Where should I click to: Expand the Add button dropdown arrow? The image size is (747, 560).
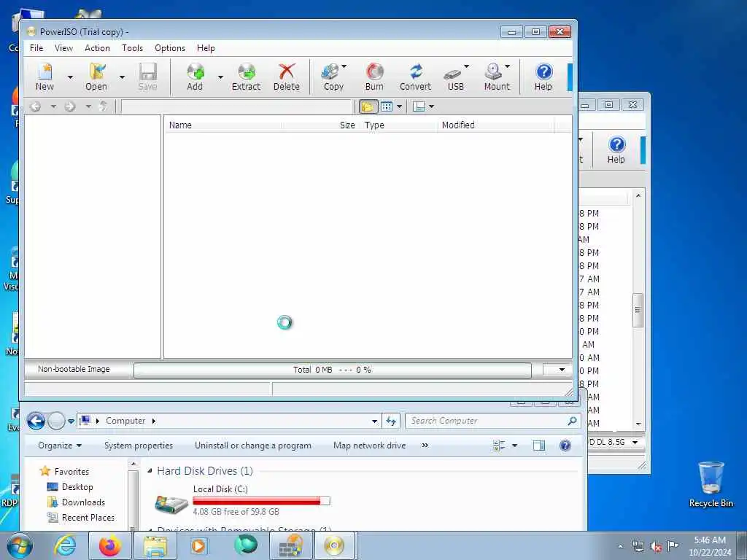(x=220, y=77)
